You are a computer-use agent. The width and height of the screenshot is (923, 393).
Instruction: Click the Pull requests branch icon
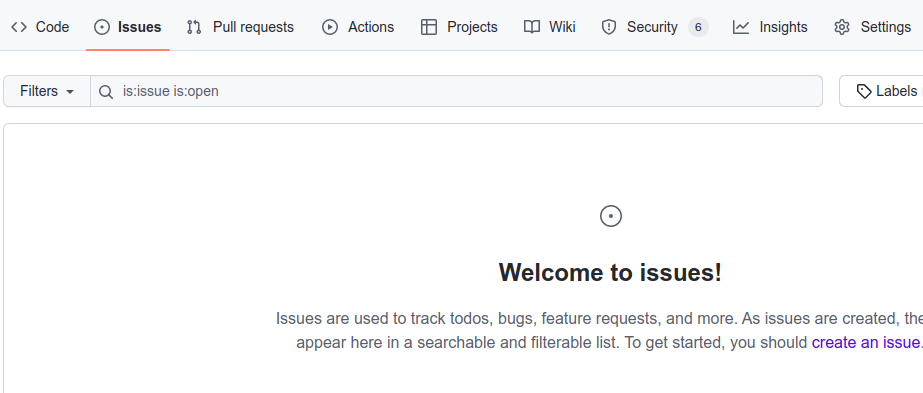coord(194,27)
